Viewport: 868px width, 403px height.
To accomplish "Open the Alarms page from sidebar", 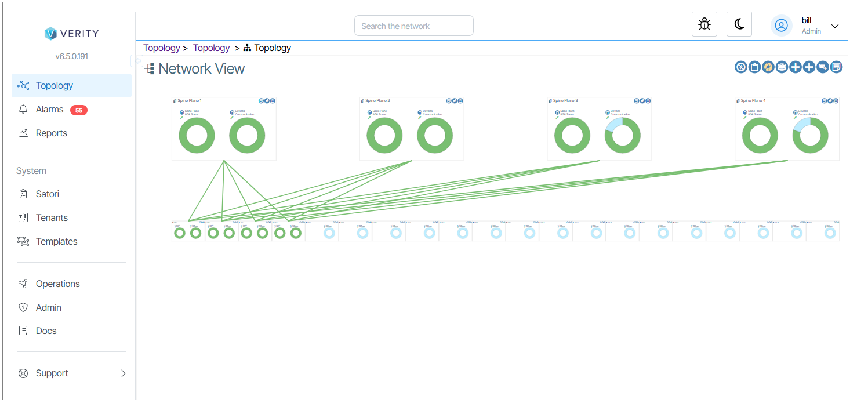I will [50, 110].
